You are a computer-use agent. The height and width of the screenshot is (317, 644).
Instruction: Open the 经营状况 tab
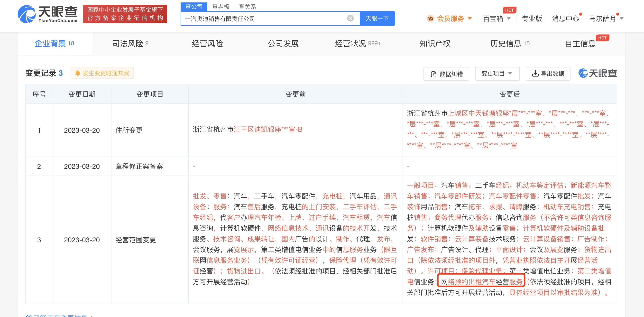click(358, 44)
